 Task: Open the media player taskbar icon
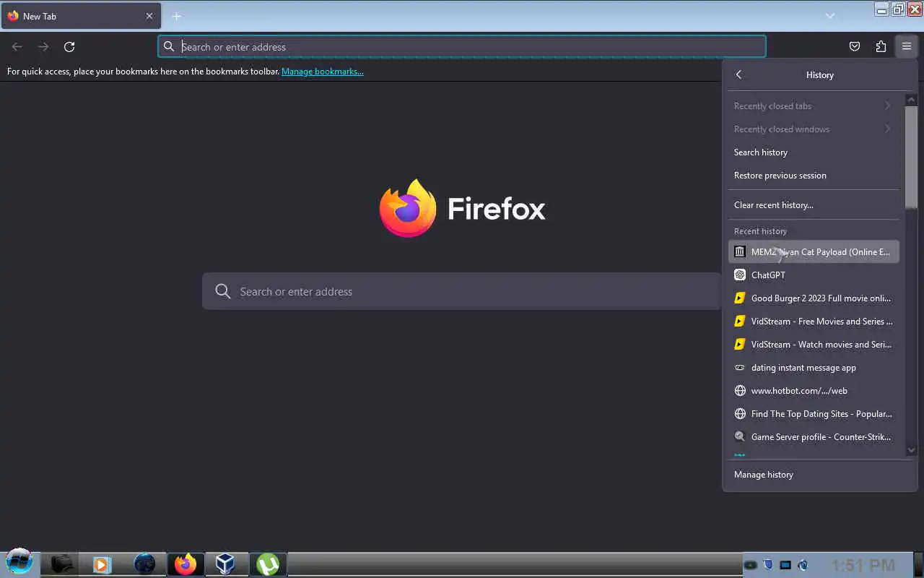pos(102,564)
